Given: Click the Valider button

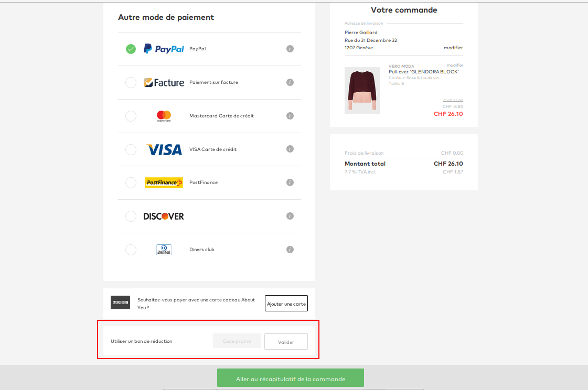Looking at the screenshot, I should click(286, 341).
